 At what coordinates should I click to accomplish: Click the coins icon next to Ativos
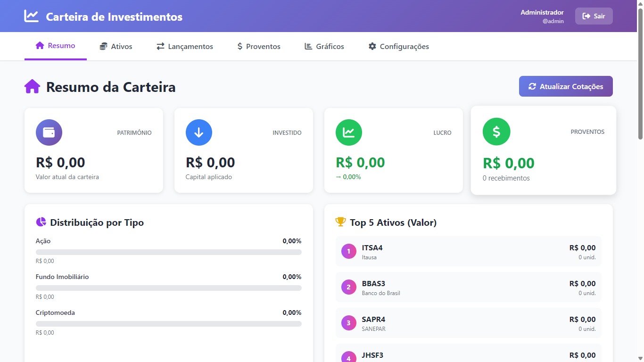pyautogui.click(x=103, y=46)
